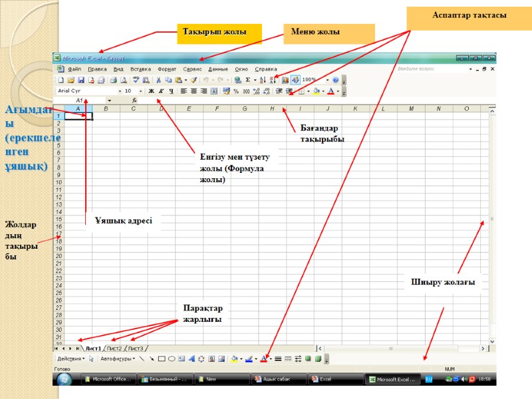Open the Файл menu
532x399 pixels.
click(x=74, y=69)
